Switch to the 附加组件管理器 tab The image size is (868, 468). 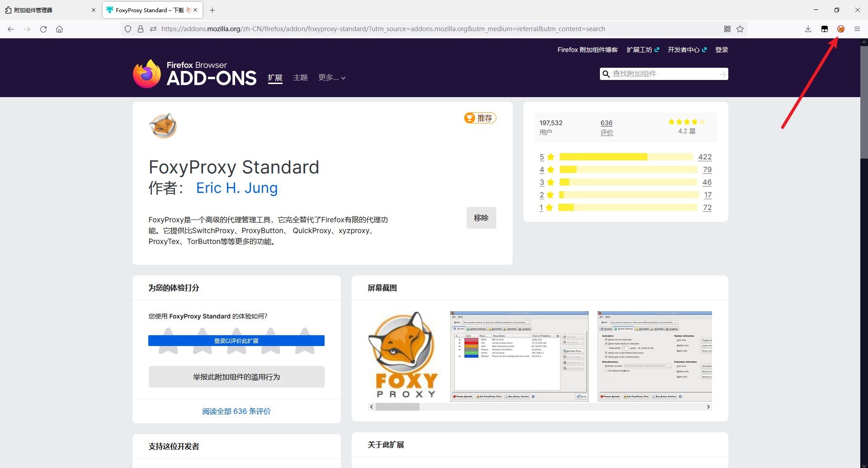[50, 10]
